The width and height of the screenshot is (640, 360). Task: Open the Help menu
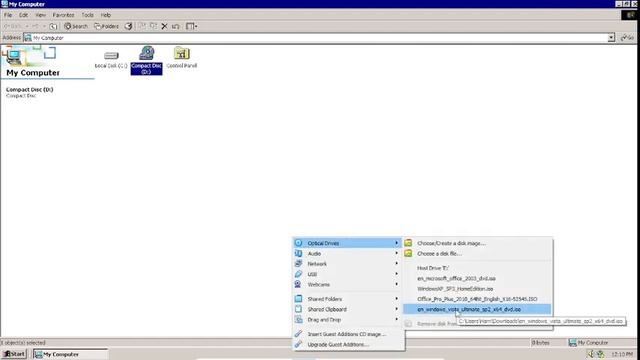106,15
